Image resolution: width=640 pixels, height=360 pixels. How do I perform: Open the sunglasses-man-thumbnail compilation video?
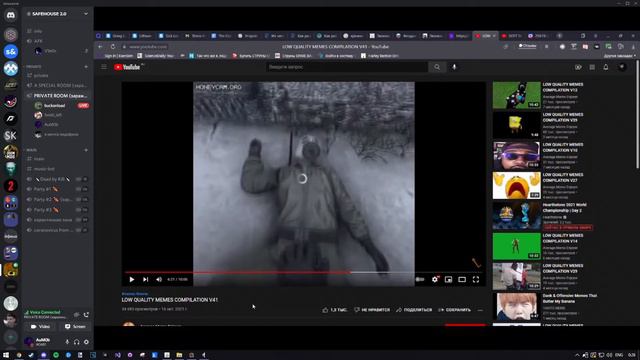517,156
